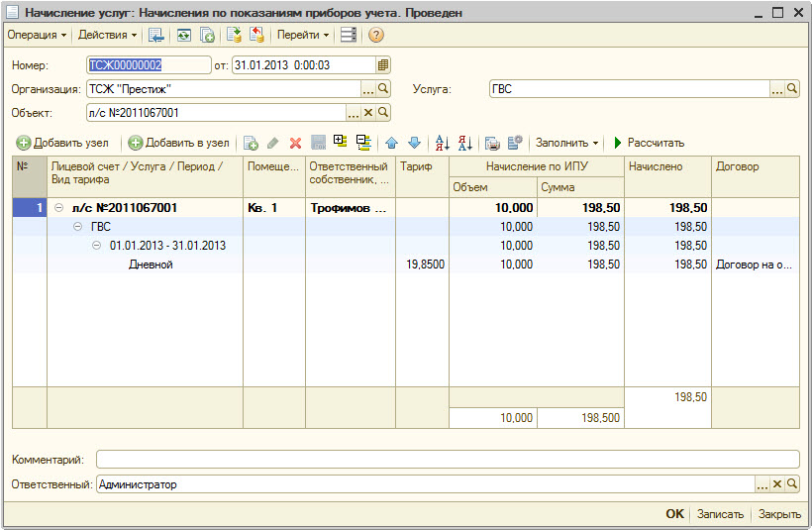Open the Перейти menu

pos(302,35)
